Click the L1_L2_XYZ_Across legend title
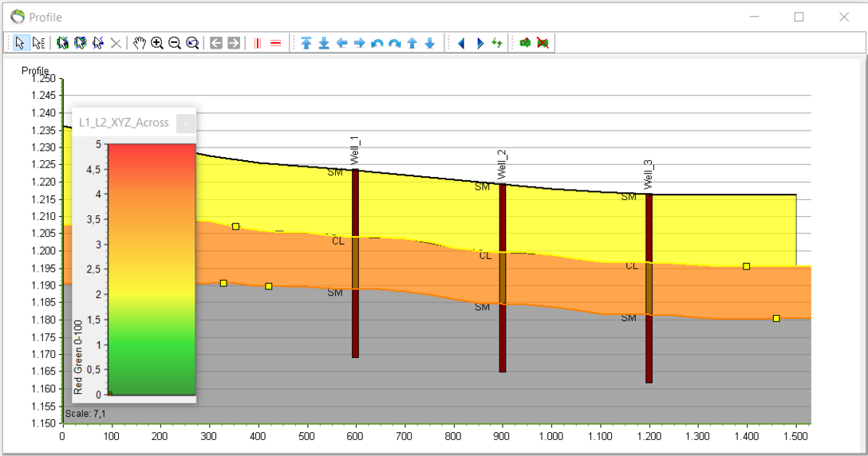The image size is (868, 456). click(x=124, y=123)
